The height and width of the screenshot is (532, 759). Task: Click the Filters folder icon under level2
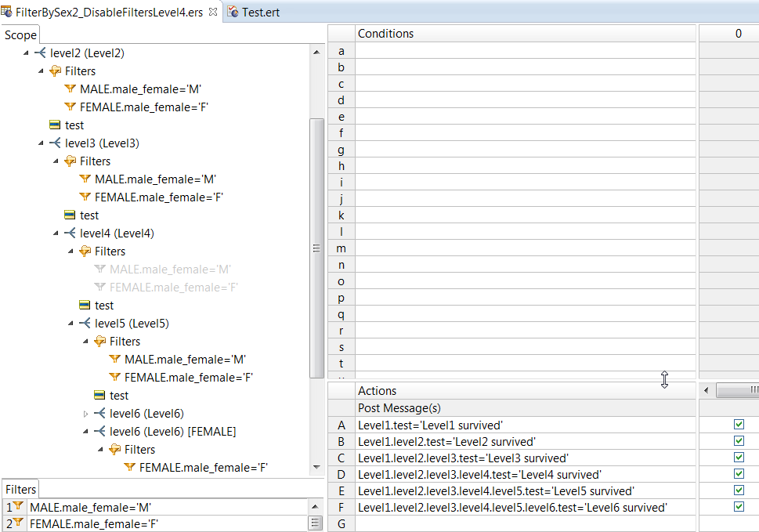click(55, 71)
